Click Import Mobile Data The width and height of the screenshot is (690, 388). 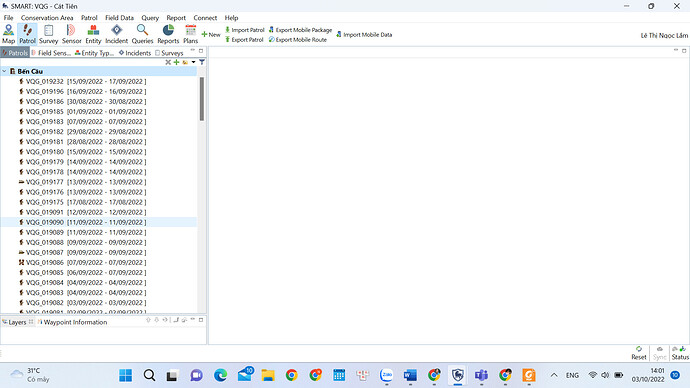coord(364,34)
